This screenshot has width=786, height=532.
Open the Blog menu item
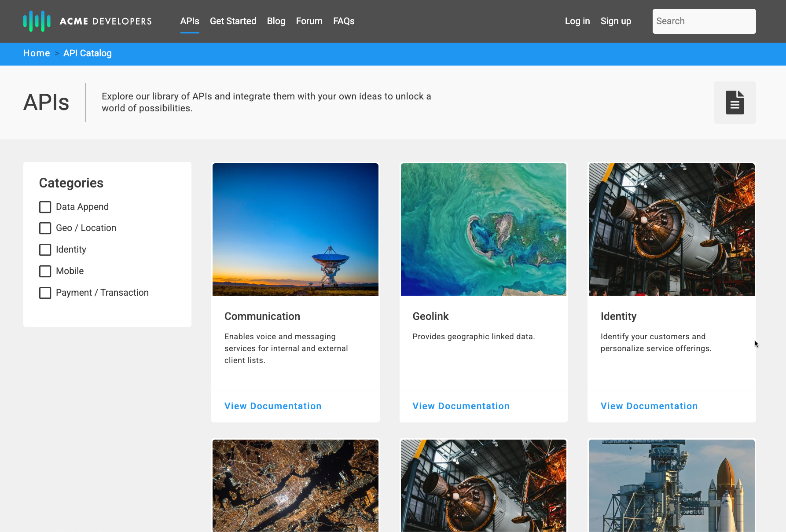[276, 21]
